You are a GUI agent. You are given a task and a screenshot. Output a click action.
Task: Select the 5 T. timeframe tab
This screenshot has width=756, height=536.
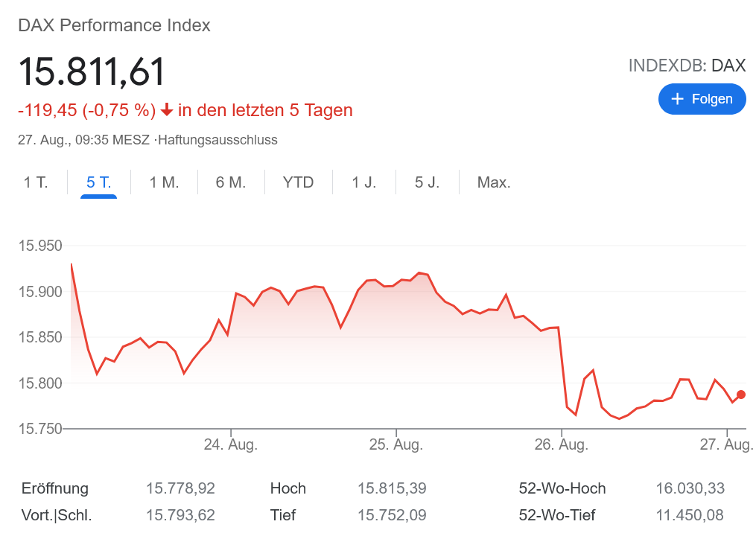coord(98,182)
